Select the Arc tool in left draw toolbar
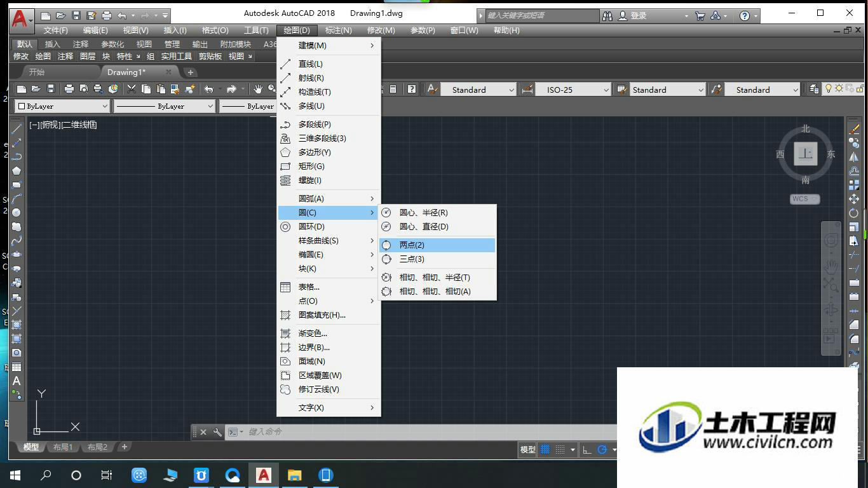 (x=17, y=198)
